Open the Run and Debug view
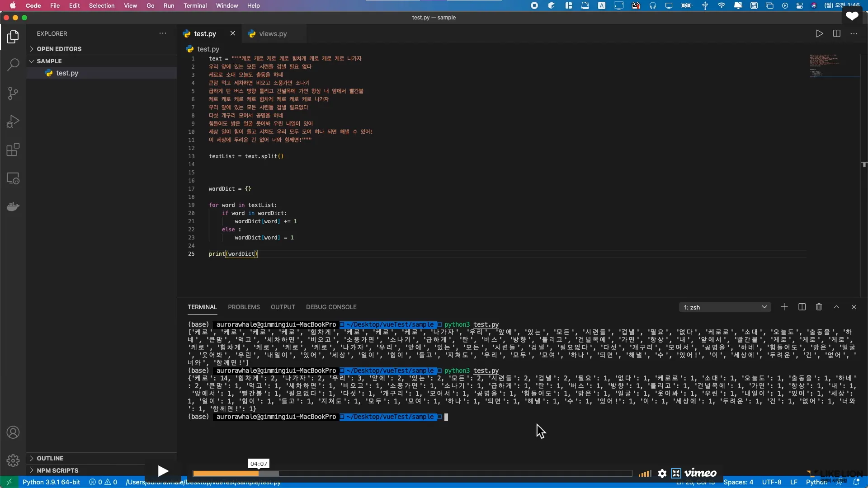Viewport: 868px width, 488px height. pyautogui.click(x=13, y=121)
